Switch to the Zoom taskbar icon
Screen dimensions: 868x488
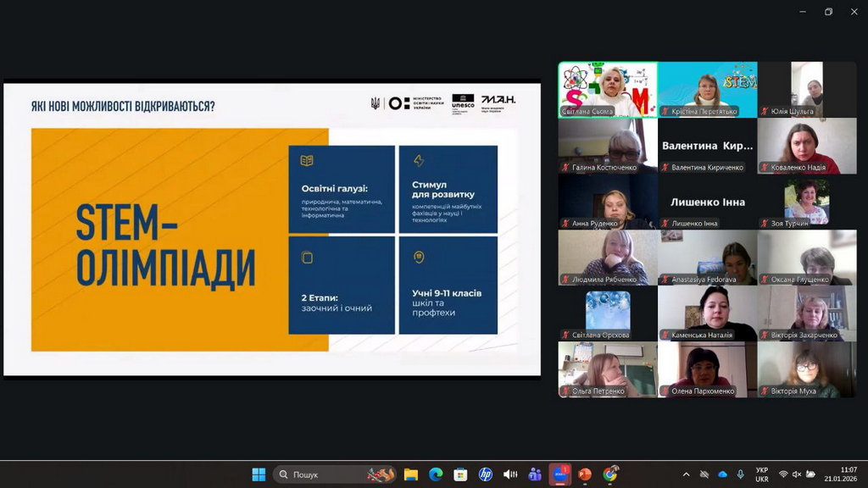point(559,474)
